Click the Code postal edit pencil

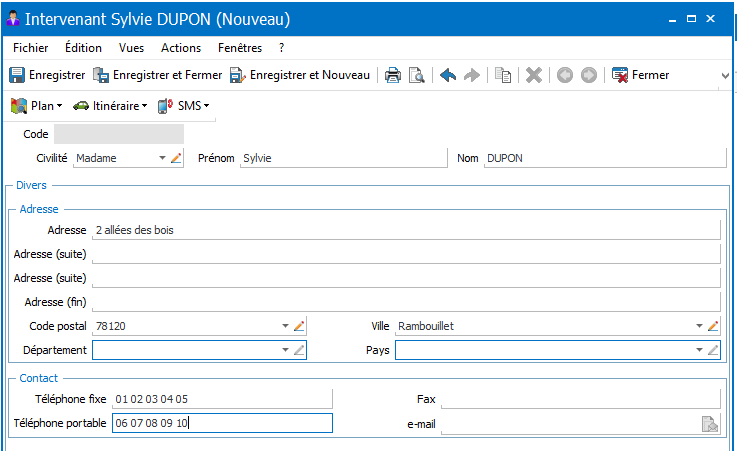pos(299,326)
